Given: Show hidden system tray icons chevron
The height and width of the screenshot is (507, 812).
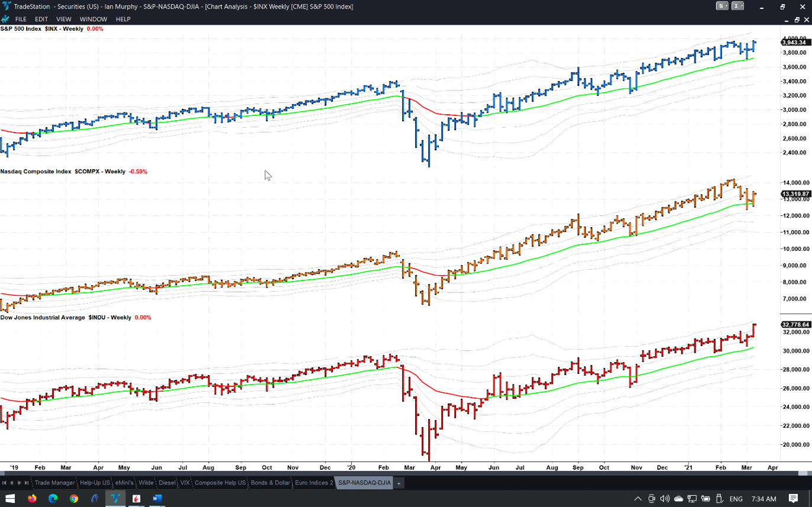Looking at the screenshot, I should click(x=638, y=499).
